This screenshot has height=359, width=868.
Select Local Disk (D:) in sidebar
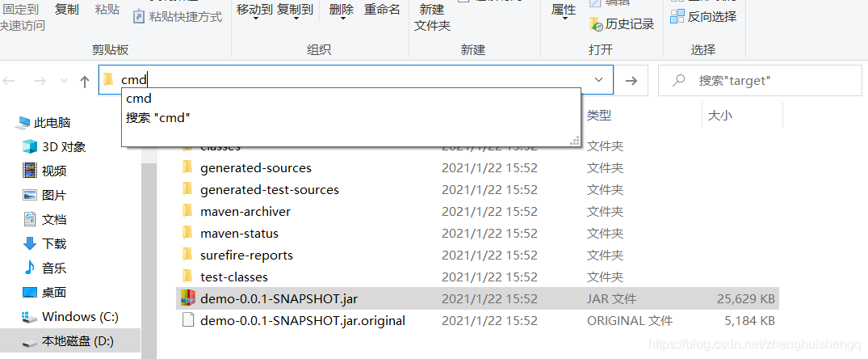tap(70, 341)
